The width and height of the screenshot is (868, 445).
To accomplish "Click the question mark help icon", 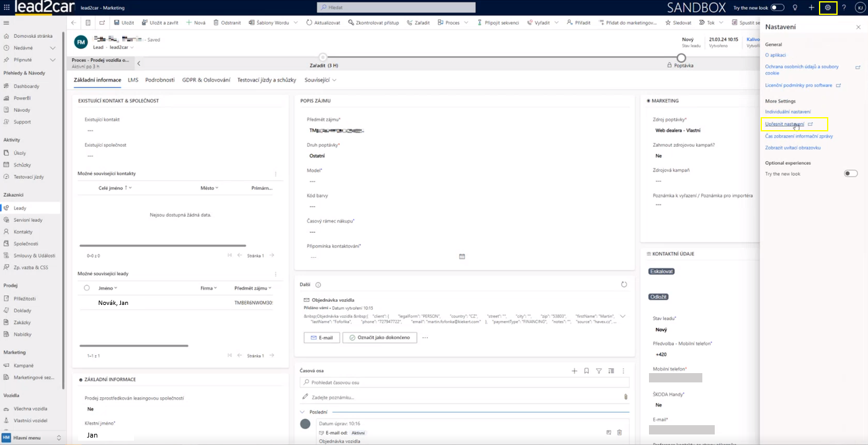I will [844, 7].
